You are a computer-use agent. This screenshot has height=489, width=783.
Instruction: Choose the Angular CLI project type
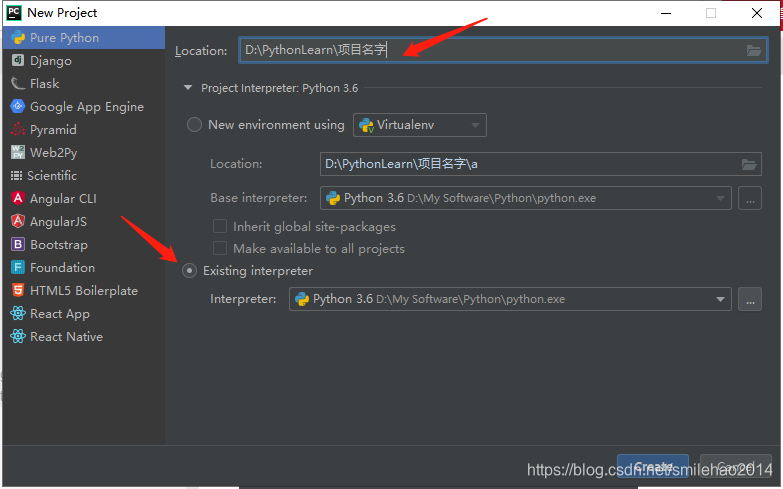pos(84,198)
